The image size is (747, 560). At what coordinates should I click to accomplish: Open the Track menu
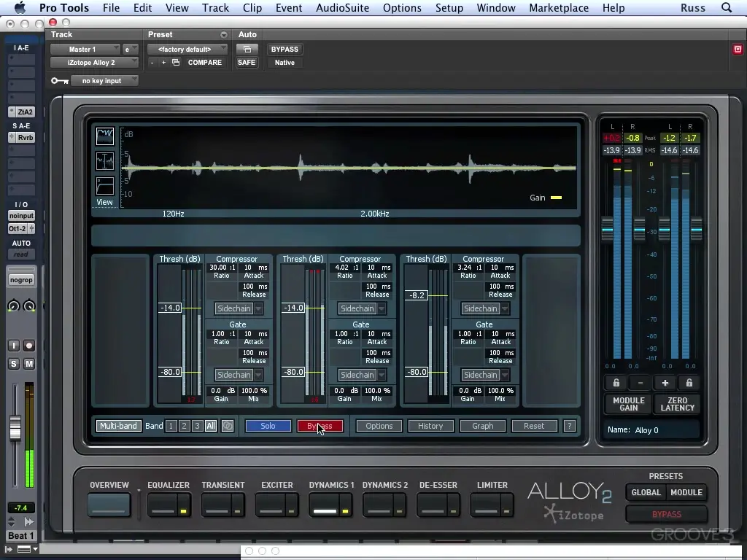tap(215, 7)
